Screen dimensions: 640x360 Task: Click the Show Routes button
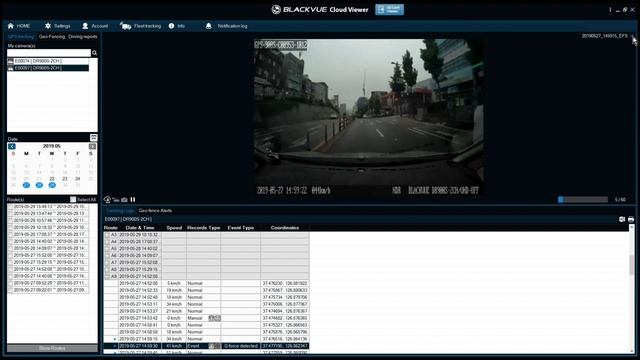click(52, 348)
